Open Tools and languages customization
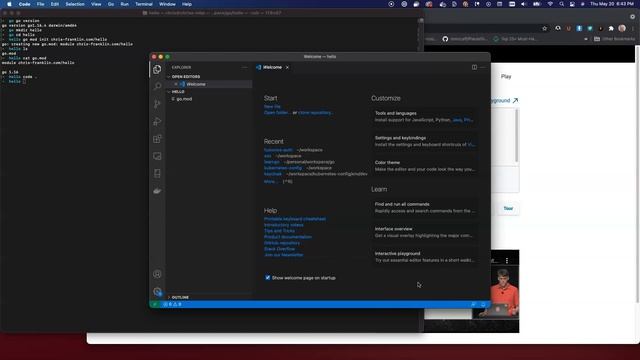The height and width of the screenshot is (360, 640). [x=425, y=117]
